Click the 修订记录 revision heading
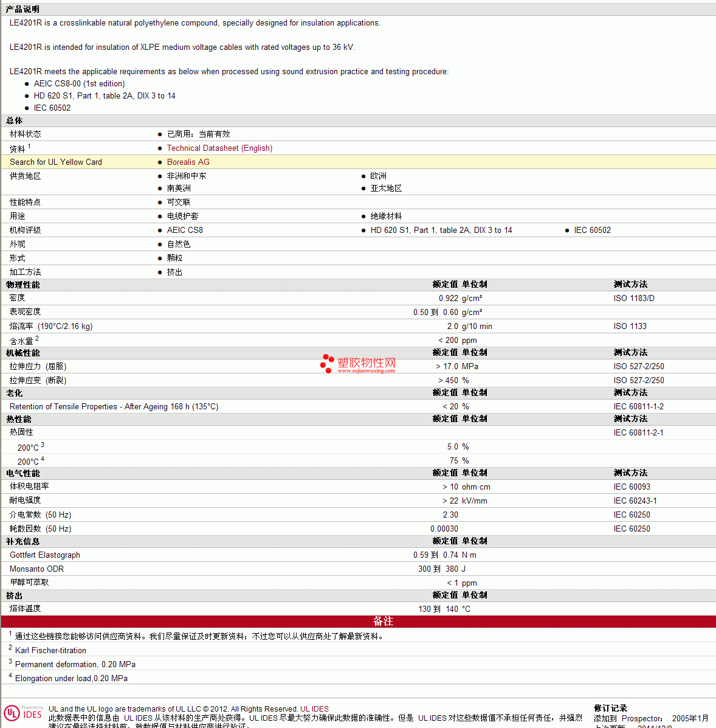This screenshot has width=716, height=728. pyautogui.click(x=610, y=708)
